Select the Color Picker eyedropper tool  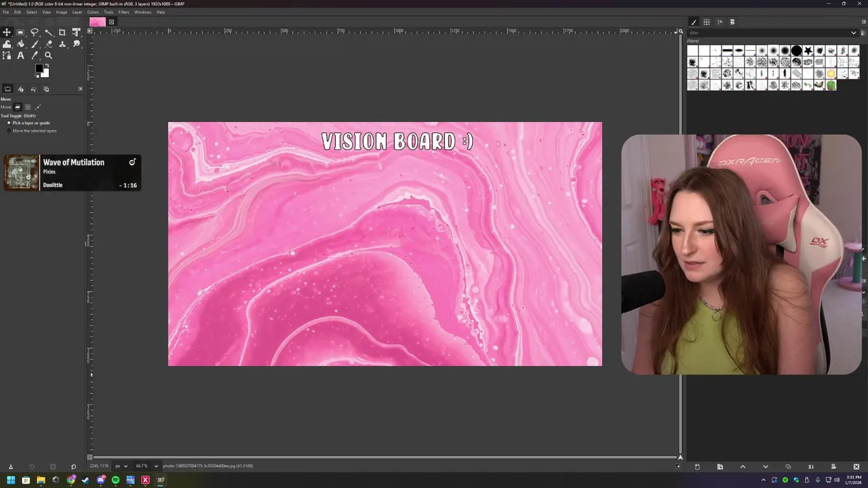pyautogui.click(x=35, y=56)
